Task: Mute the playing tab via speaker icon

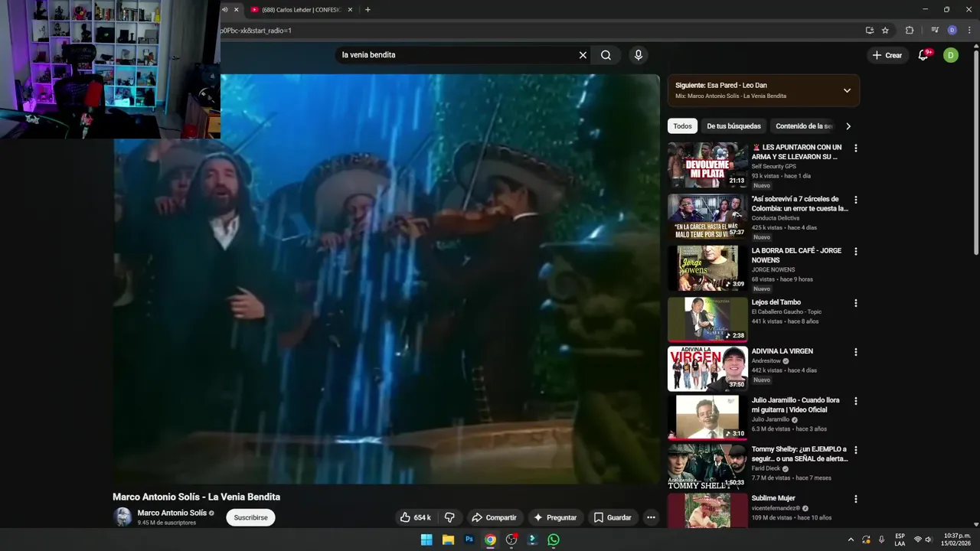Action: click(225, 10)
